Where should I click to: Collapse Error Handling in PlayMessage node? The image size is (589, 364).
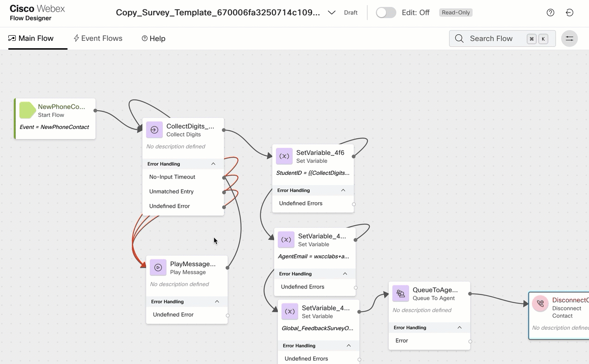tap(217, 301)
